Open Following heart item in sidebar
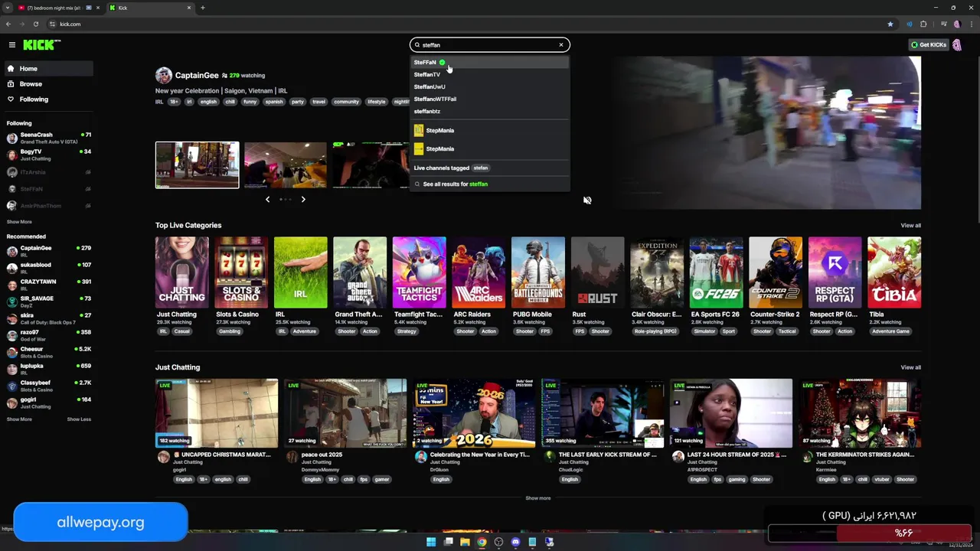 [47, 99]
